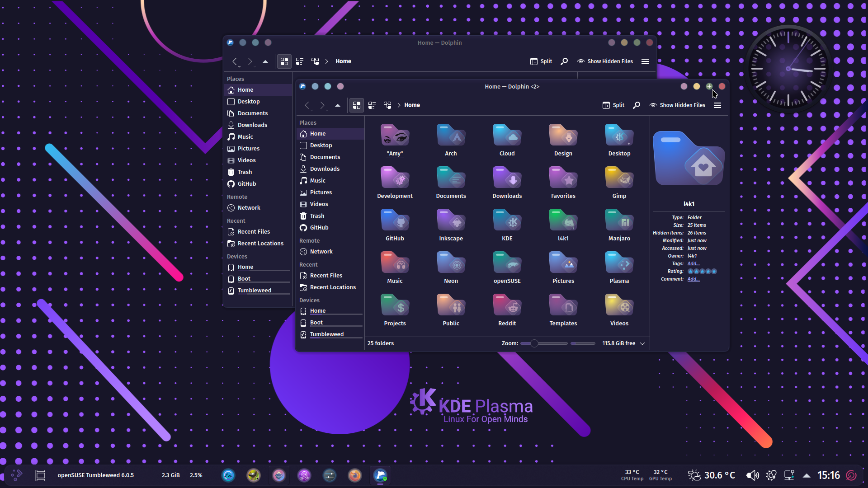868x488 pixels.
Task: Open the "Amy" folder
Action: tap(395, 140)
